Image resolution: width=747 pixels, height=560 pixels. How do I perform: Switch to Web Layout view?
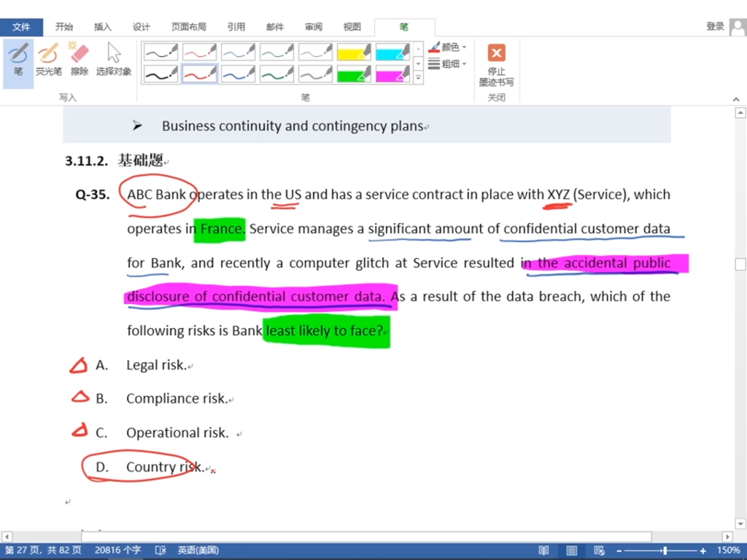pyautogui.click(x=599, y=551)
